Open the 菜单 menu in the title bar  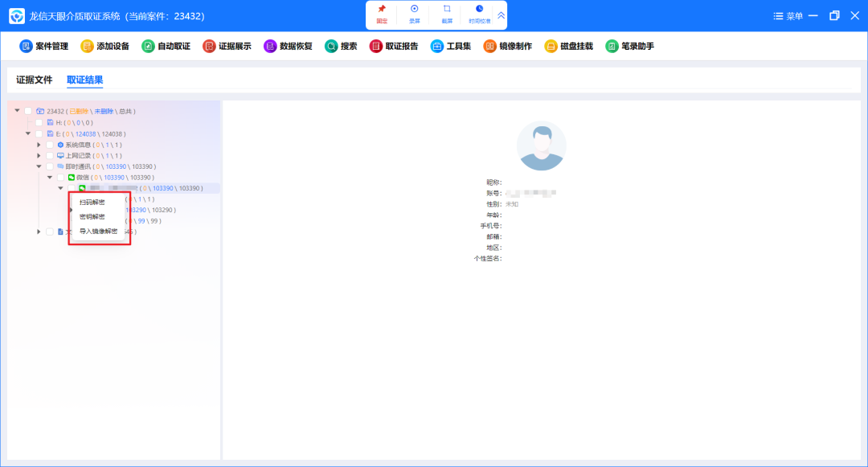(788, 16)
